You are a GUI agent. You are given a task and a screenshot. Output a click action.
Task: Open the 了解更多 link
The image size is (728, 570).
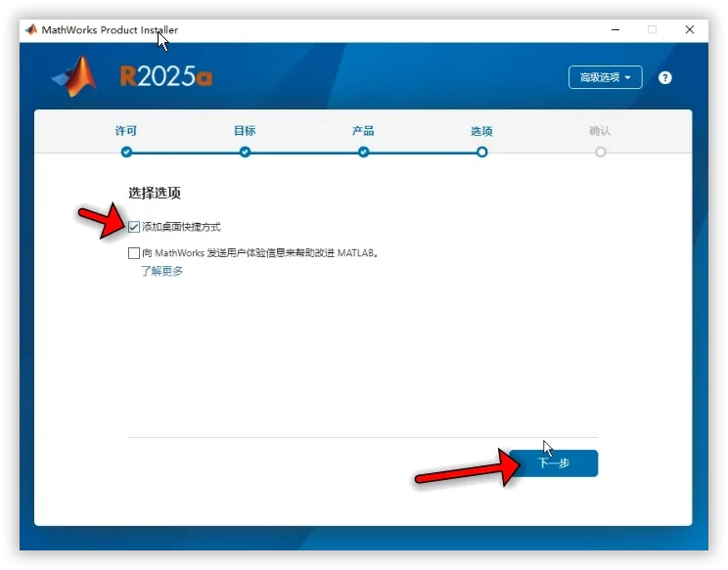(162, 271)
